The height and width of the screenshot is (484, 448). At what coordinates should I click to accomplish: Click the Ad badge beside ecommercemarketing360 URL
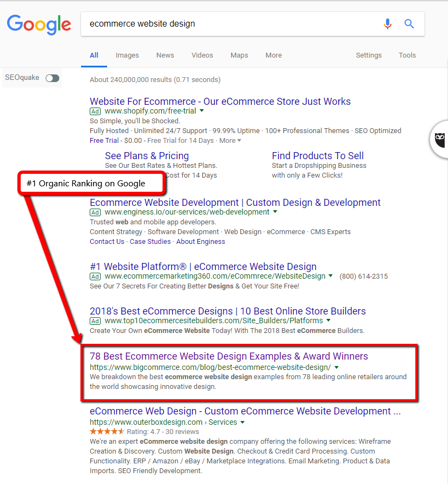pyautogui.click(x=95, y=276)
